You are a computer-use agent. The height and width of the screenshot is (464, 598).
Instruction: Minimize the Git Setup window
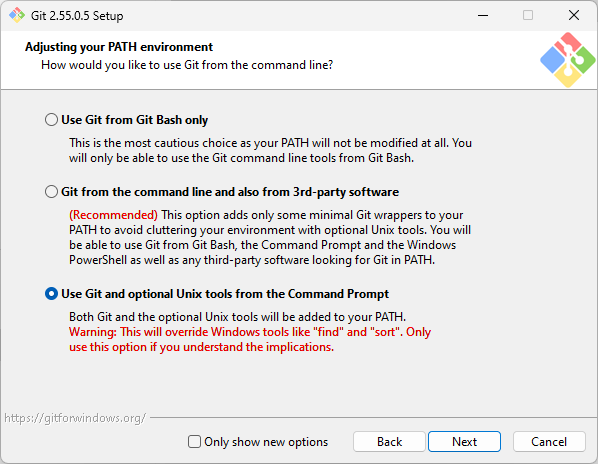coord(483,15)
